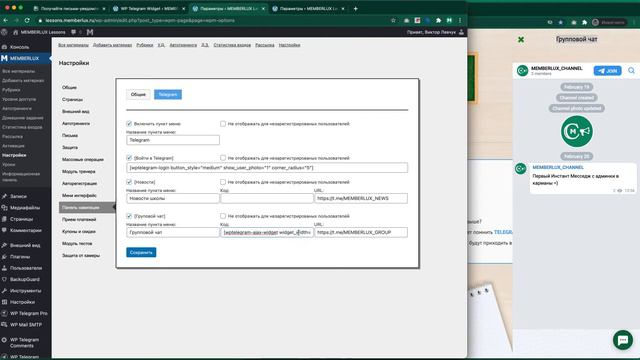Click the search icon in Telegram widget
The width and height of the screenshot is (640, 360).
(x=631, y=71)
